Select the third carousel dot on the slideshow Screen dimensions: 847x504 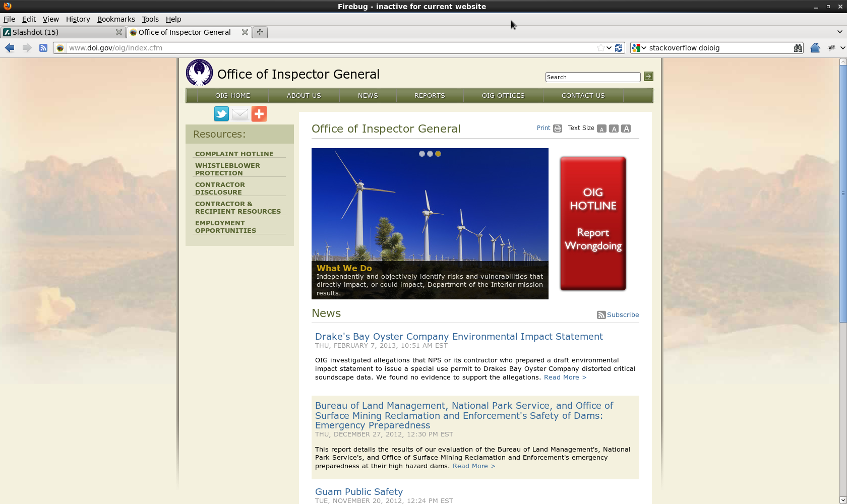coord(438,154)
